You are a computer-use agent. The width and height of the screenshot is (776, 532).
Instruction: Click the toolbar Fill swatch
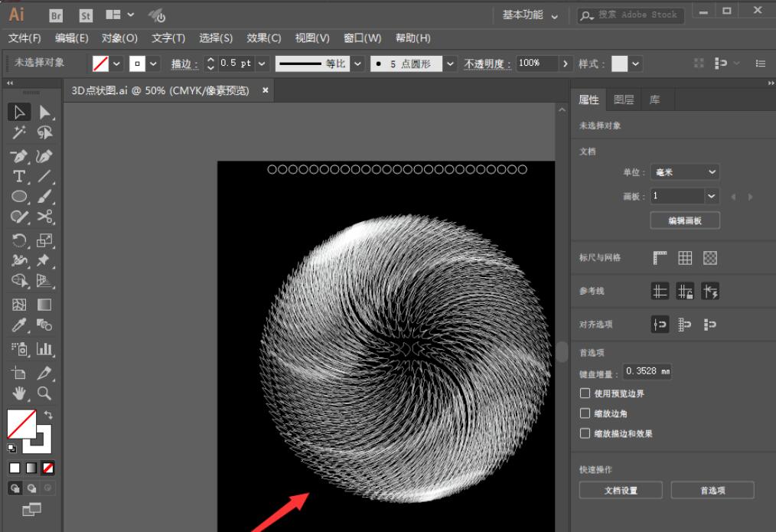21,424
